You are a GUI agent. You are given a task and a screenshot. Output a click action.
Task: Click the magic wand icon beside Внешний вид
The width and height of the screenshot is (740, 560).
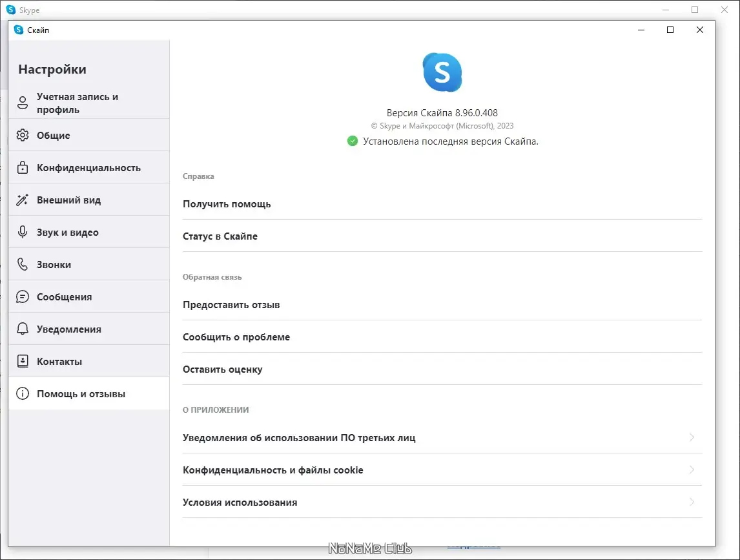pyautogui.click(x=23, y=200)
